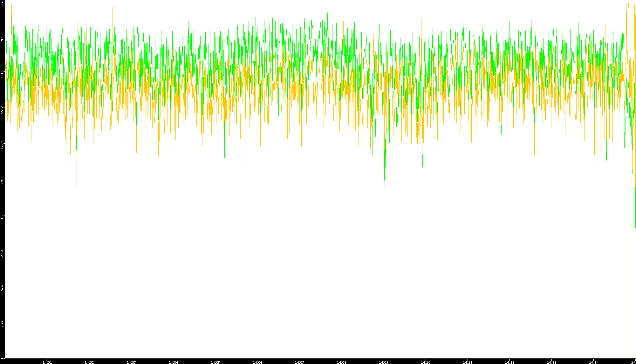Select the 14:02 time axis label
Viewport: 636px width, 364px height.
tap(89, 362)
